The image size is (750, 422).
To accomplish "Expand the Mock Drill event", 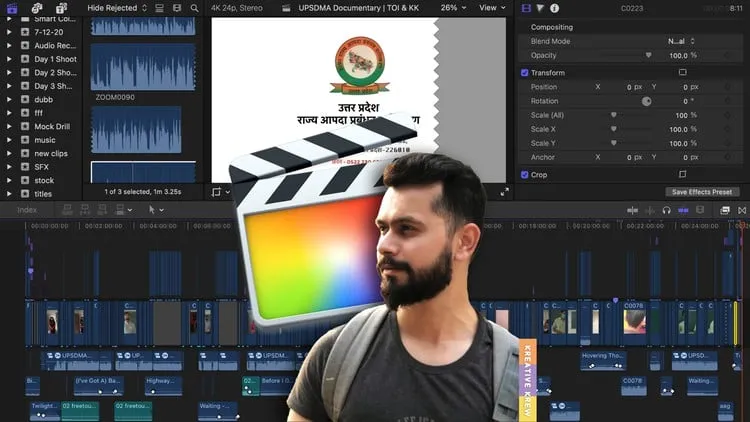I will 9,126.
